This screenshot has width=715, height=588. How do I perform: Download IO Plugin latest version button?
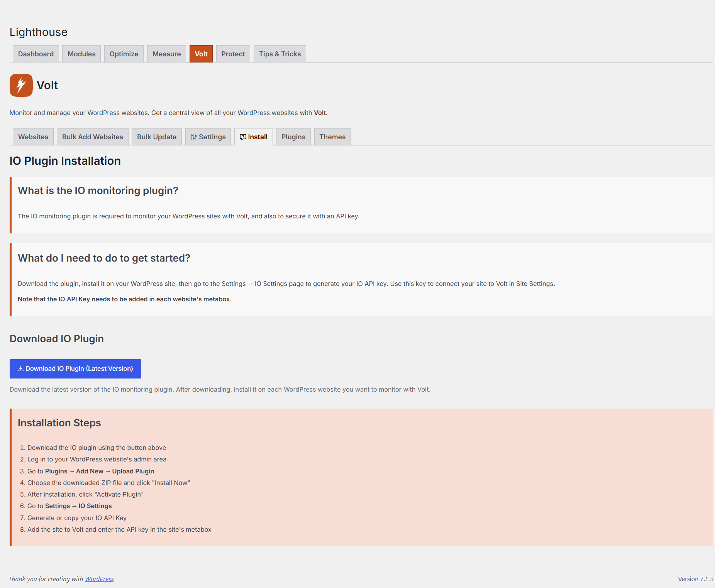coord(75,369)
